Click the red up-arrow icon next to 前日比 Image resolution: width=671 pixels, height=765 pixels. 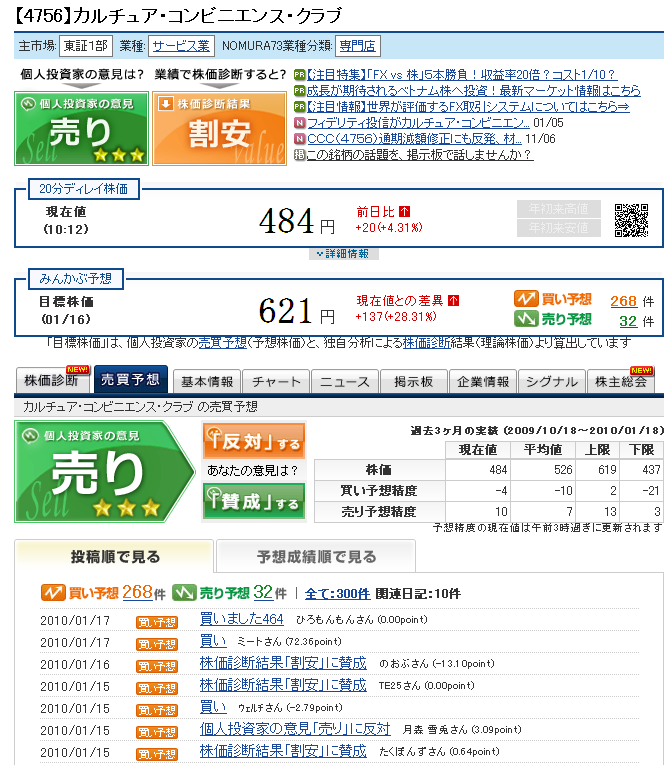404,212
